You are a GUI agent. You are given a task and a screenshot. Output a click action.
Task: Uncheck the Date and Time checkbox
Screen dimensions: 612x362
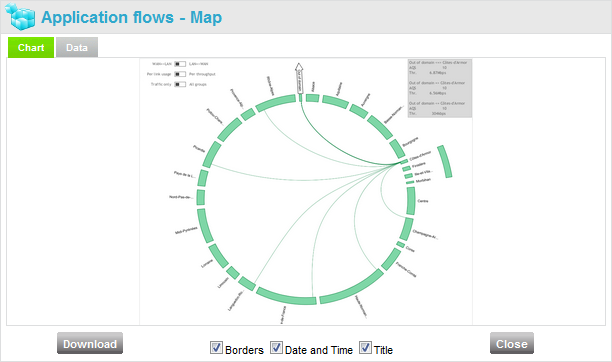click(276, 347)
